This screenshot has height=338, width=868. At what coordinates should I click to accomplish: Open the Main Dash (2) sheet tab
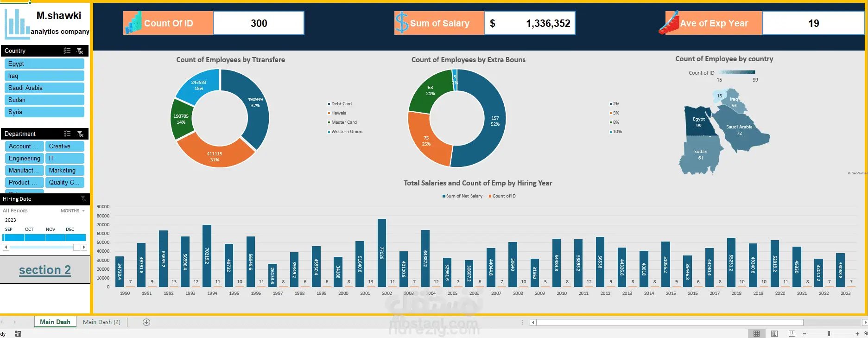pos(101,322)
